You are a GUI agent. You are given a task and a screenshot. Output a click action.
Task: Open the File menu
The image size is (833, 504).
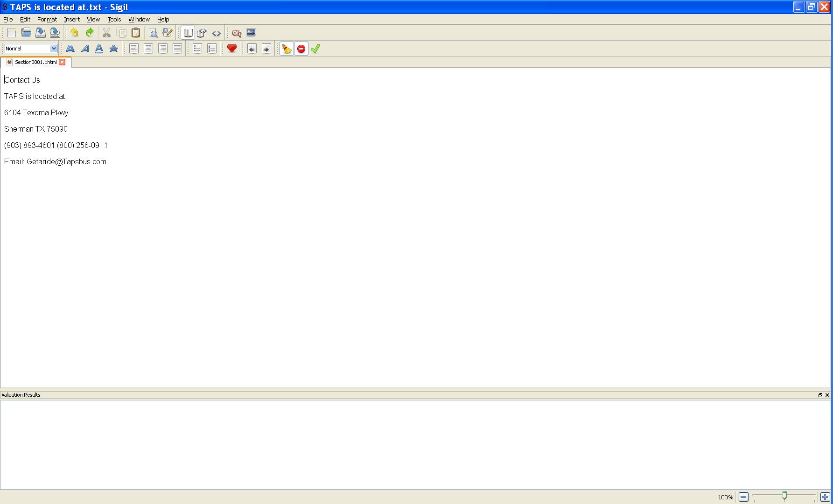pos(8,20)
